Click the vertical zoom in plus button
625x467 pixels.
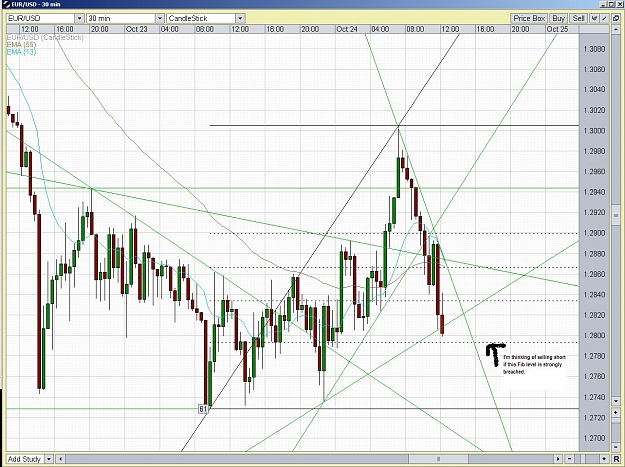coord(616,412)
